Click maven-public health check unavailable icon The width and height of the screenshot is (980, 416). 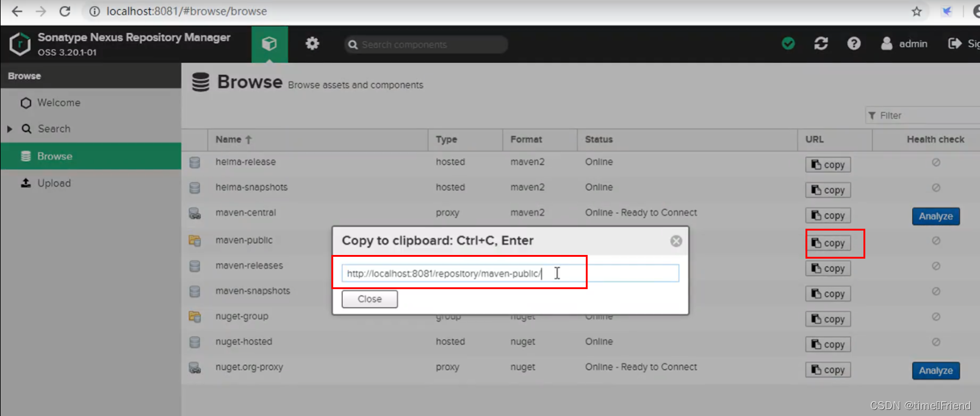[936, 241]
